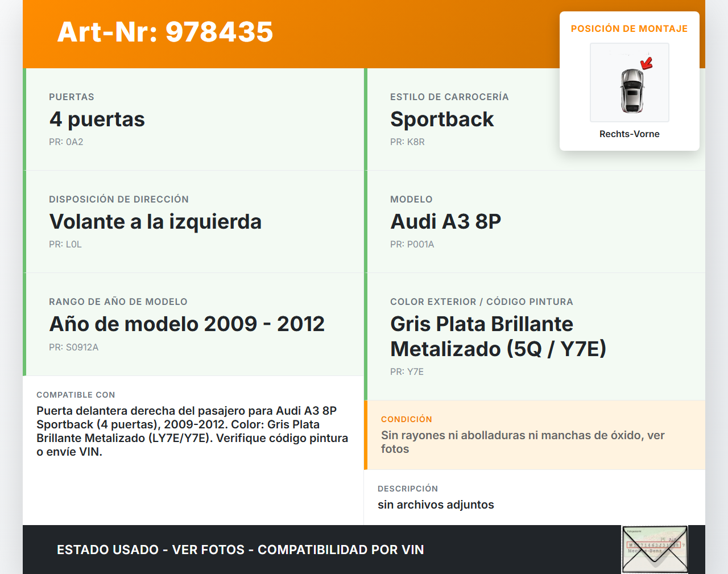This screenshot has width=728, height=574.
Task: Click the car mounting position thumbnail
Action: coord(630,82)
